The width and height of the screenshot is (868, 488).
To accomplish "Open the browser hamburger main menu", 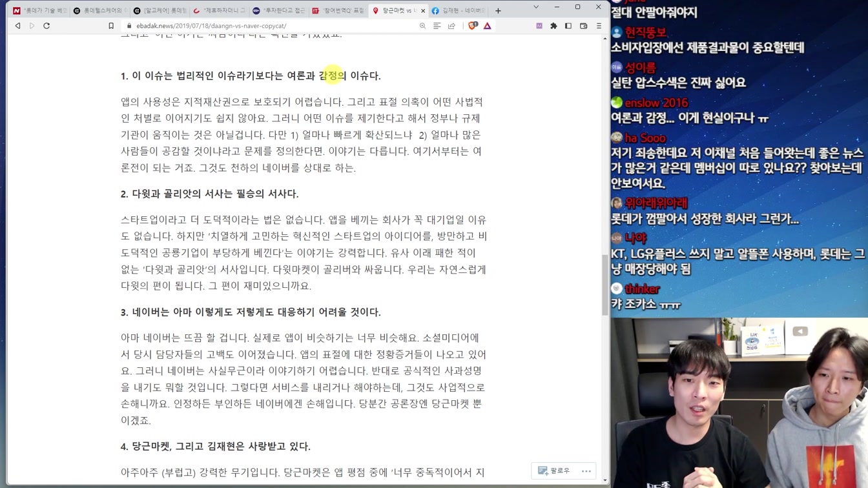I will [599, 26].
